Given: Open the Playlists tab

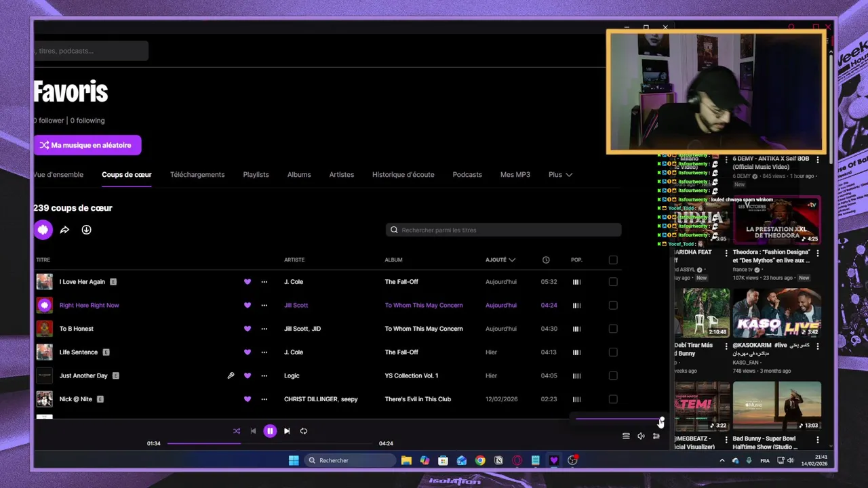Looking at the screenshot, I should (256, 175).
